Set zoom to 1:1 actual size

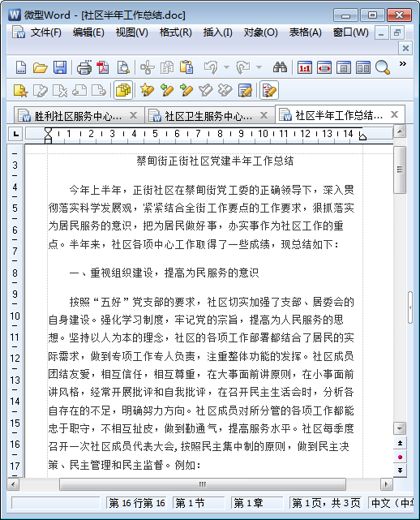click(304, 67)
